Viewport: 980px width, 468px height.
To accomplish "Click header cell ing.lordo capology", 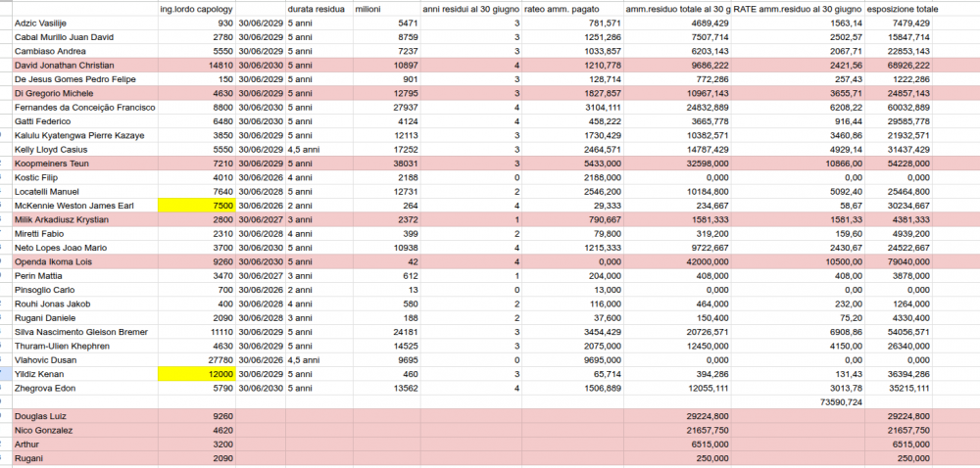I will [197, 10].
